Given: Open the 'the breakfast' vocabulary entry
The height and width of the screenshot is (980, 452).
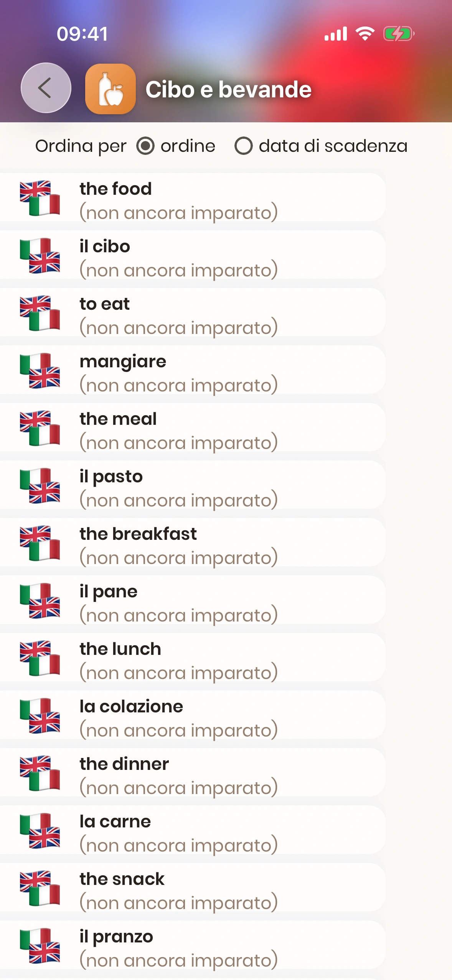Looking at the screenshot, I should click(192, 543).
